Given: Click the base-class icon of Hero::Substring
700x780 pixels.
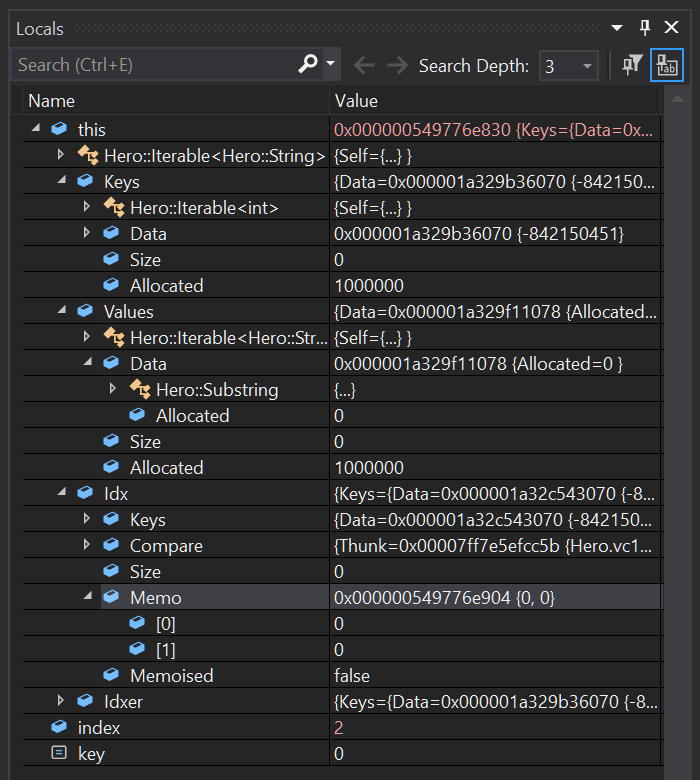Looking at the screenshot, I should point(140,389).
